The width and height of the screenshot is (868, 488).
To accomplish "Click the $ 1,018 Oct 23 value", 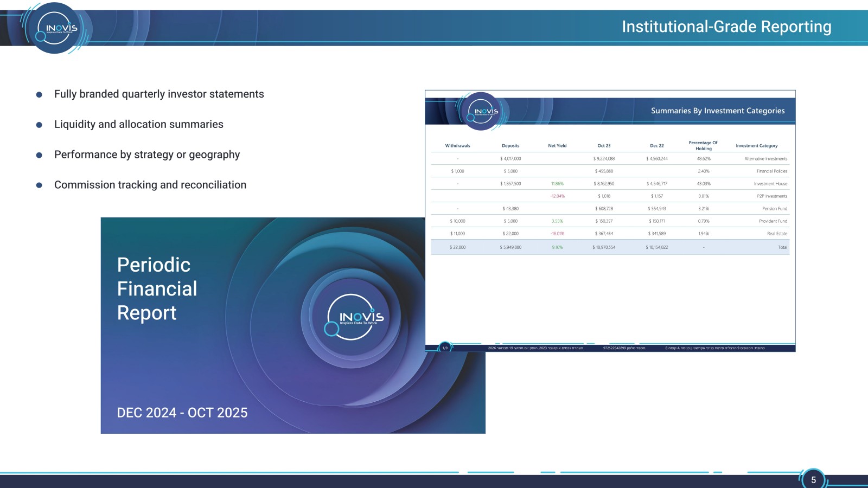I will pos(604,196).
